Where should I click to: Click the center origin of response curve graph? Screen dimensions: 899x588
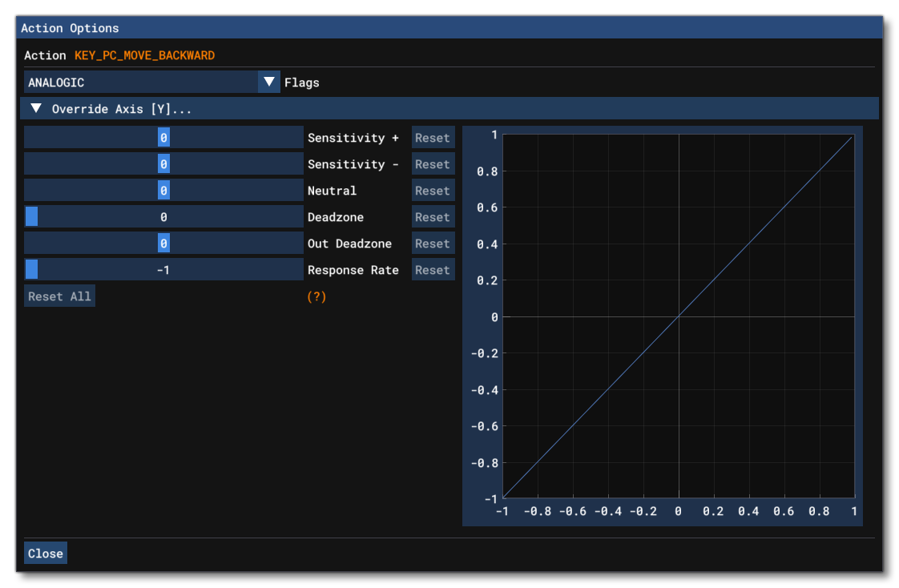click(679, 316)
